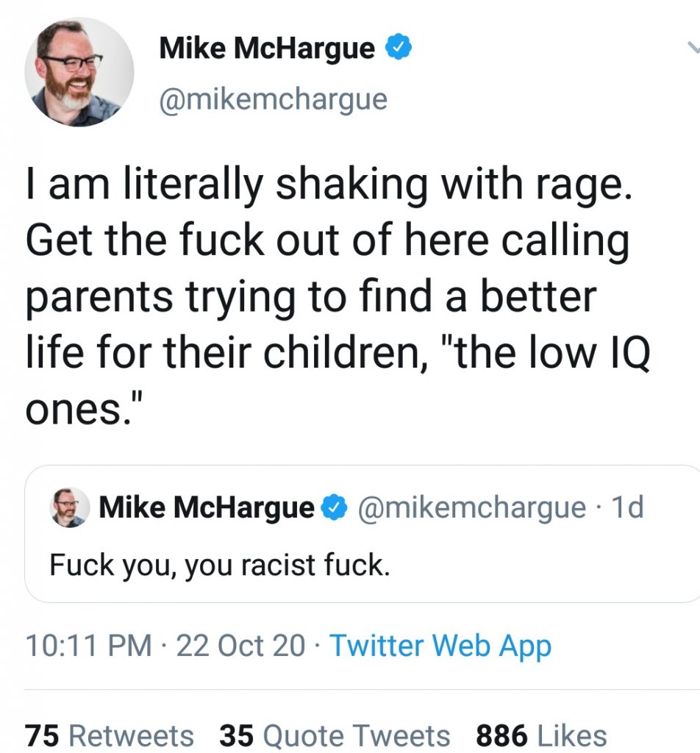Click the @mikemchargue handle under the author name
Viewport: 700px width, 753px height.
coord(274,99)
